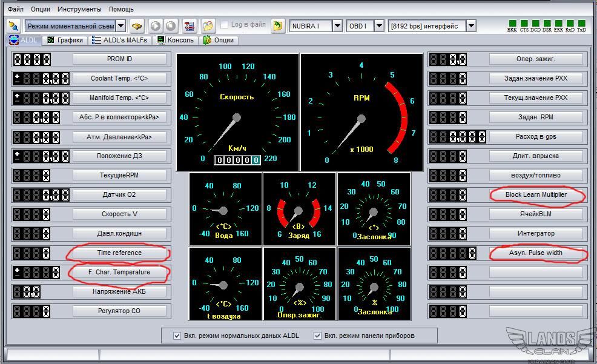Click the handshake icon in toolbar
The height and width of the screenshot is (364, 597).
[x=137, y=26]
